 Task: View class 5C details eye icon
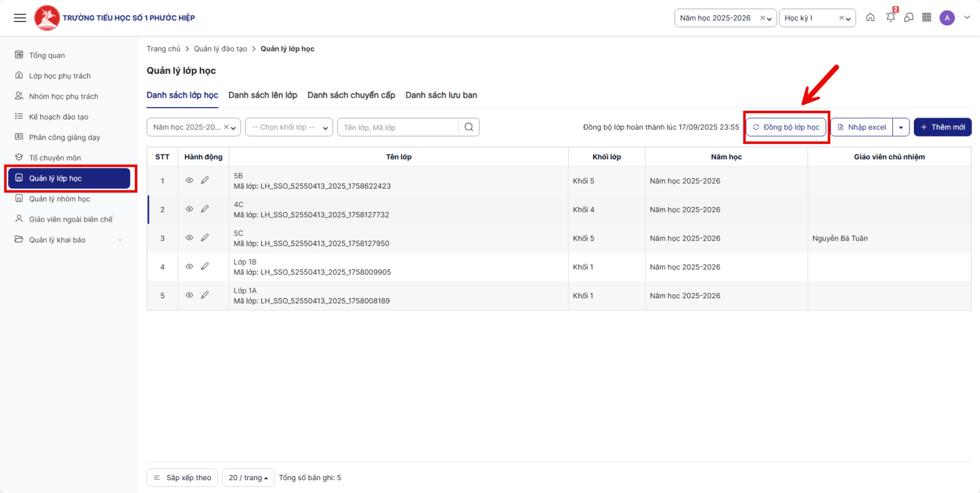pyautogui.click(x=189, y=238)
